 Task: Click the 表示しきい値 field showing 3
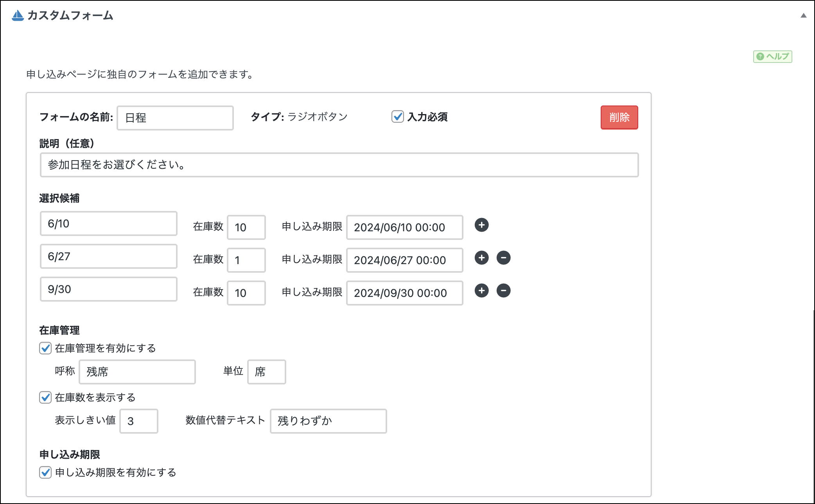click(138, 421)
